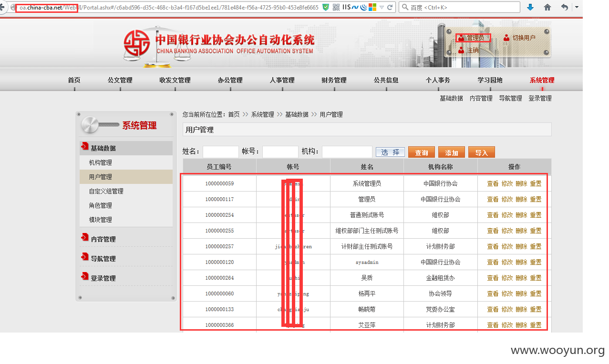Open the 系统管理 menu

coord(542,80)
